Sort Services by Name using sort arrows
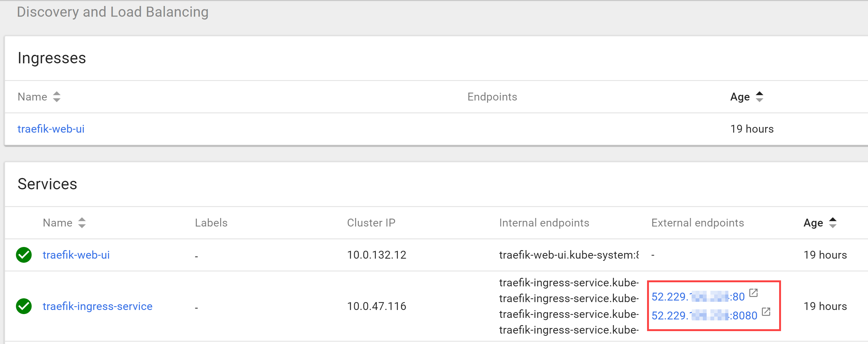 tap(82, 223)
